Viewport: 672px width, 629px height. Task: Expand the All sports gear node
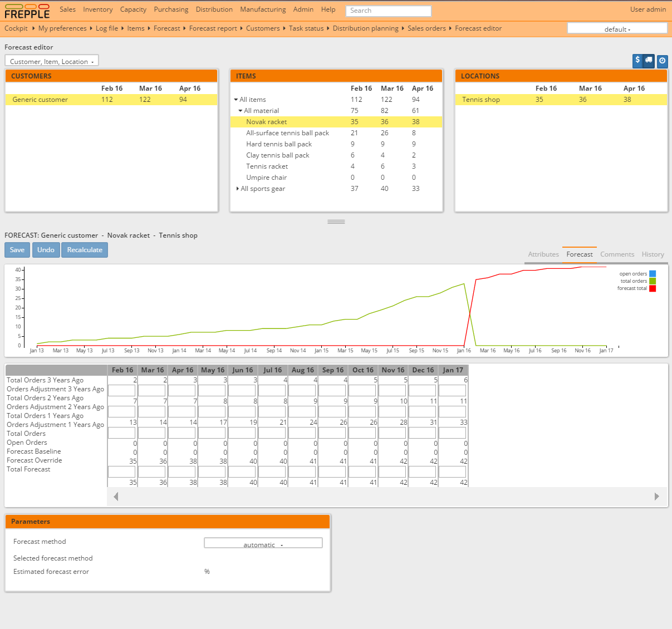pyautogui.click(x=238, y=189)
